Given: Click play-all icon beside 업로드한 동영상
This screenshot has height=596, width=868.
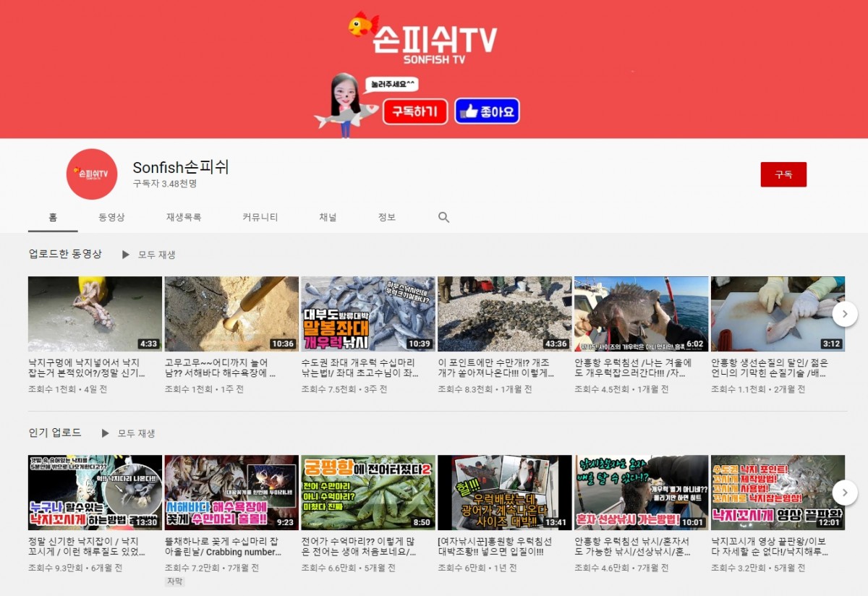Looking at the screenshot, I should [126, 255].
